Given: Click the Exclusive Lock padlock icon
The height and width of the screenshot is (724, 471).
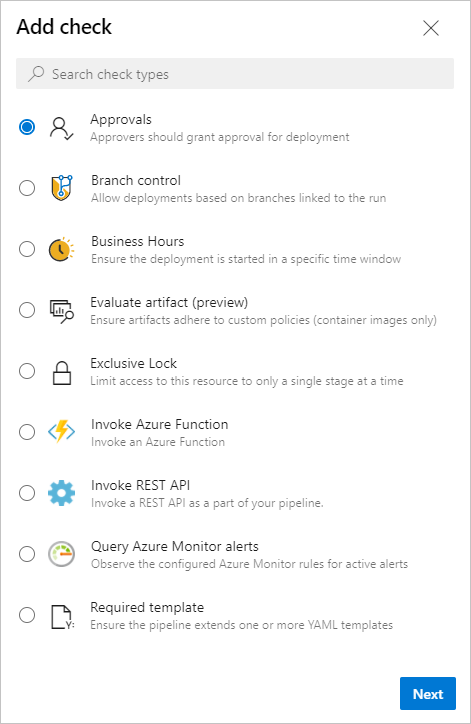Looking at the screenshot, I should (62, 373).
